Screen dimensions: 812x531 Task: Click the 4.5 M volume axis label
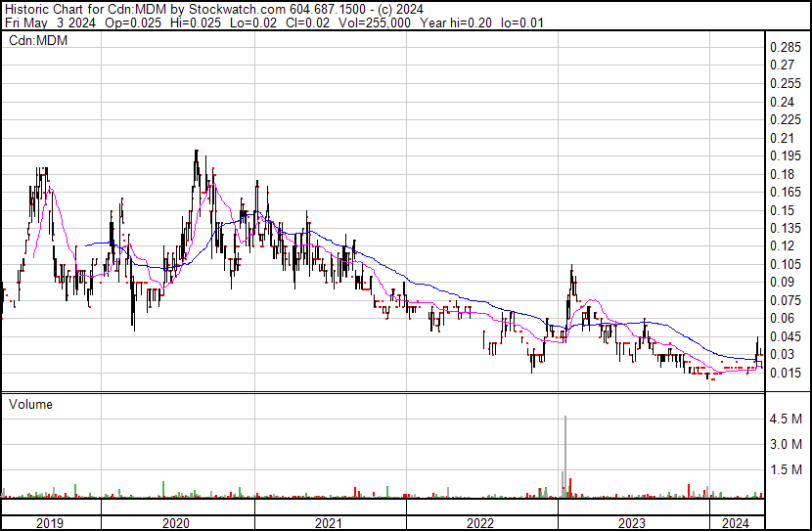(787, 419)
